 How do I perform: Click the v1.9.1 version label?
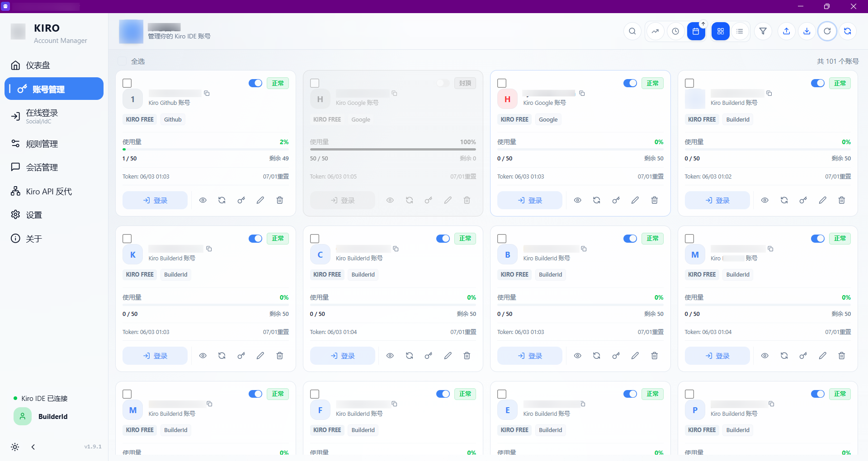(x=93, y=447)
